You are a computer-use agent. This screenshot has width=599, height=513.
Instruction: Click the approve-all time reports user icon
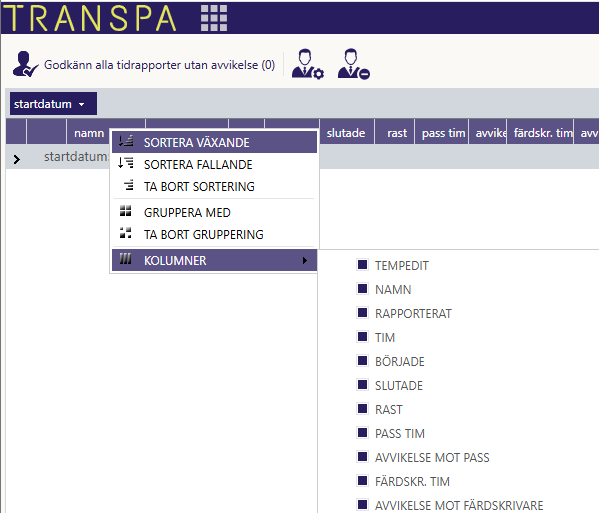(25, 64)
